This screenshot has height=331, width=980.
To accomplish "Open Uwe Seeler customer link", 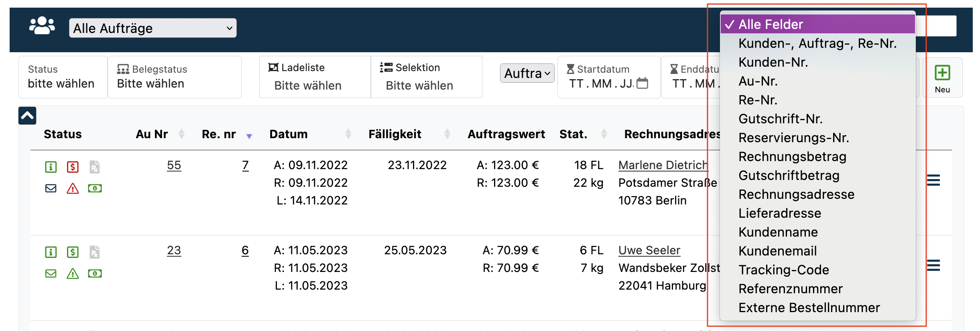I will click(x=649, y=250).
